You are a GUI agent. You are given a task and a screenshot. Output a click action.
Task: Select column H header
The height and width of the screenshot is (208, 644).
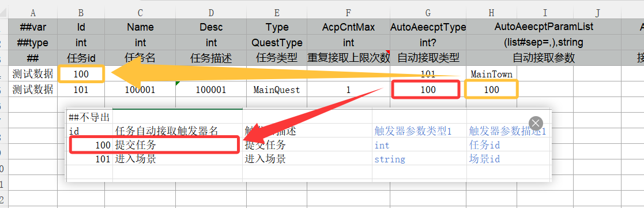click(x=492, y=13)
